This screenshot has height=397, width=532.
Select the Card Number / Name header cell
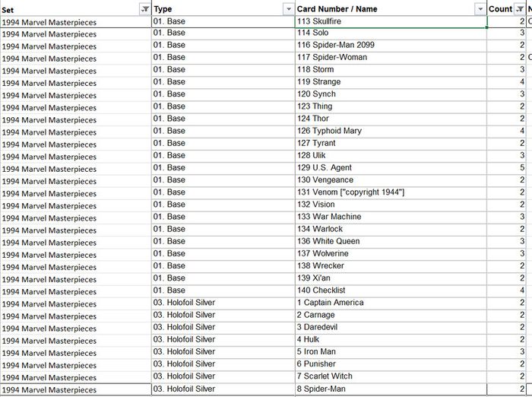(x=391, y=9)
